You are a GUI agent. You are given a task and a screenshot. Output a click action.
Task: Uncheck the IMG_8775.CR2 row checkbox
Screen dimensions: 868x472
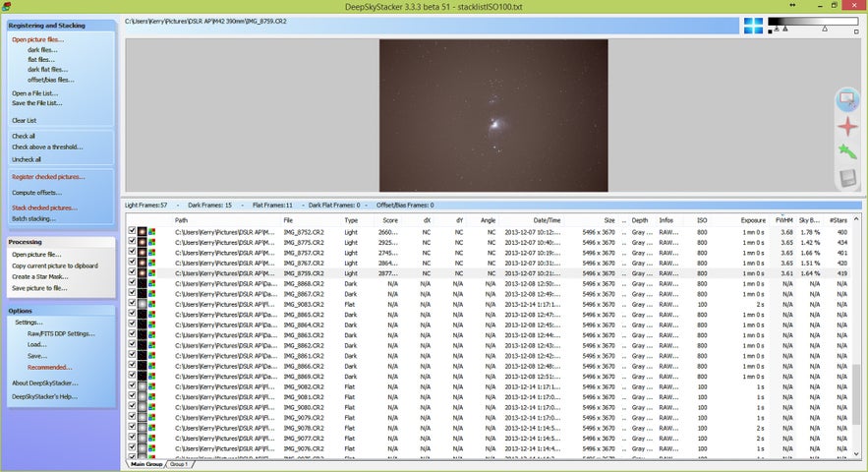[132, 241]
